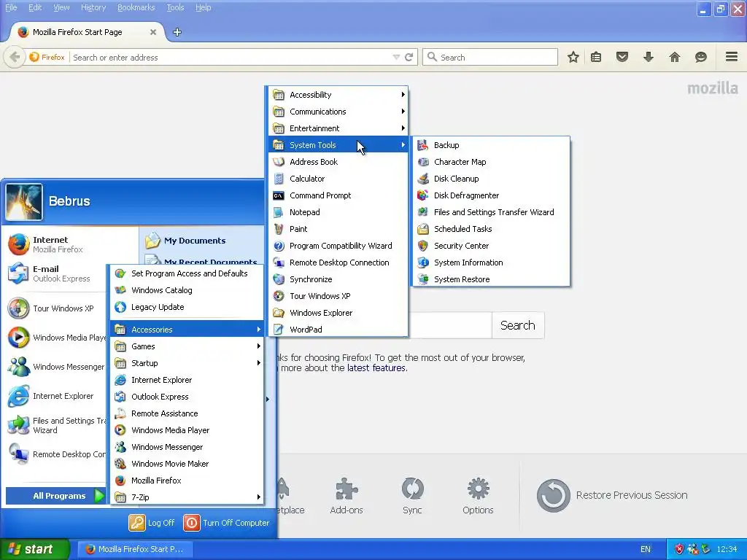Viewport: 747px width, 560px height.
Task: Open Firefox hamburger menu
Action: coord(732,57)
